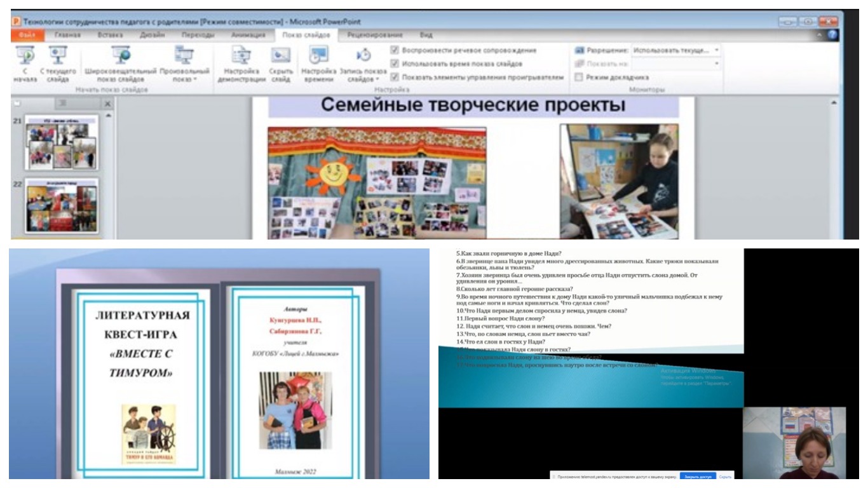This screenshot has width=868, height=488.
Task: Select slide 22 thumbnail
Action: pos(61,205)
